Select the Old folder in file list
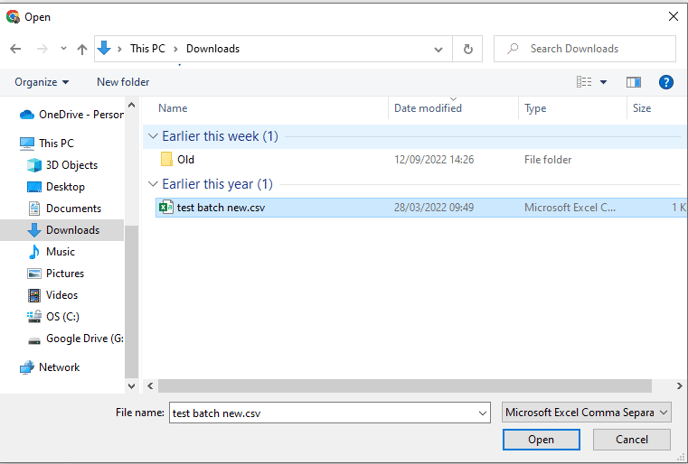The width and height of the screenshot is (688, 464). 185,160
